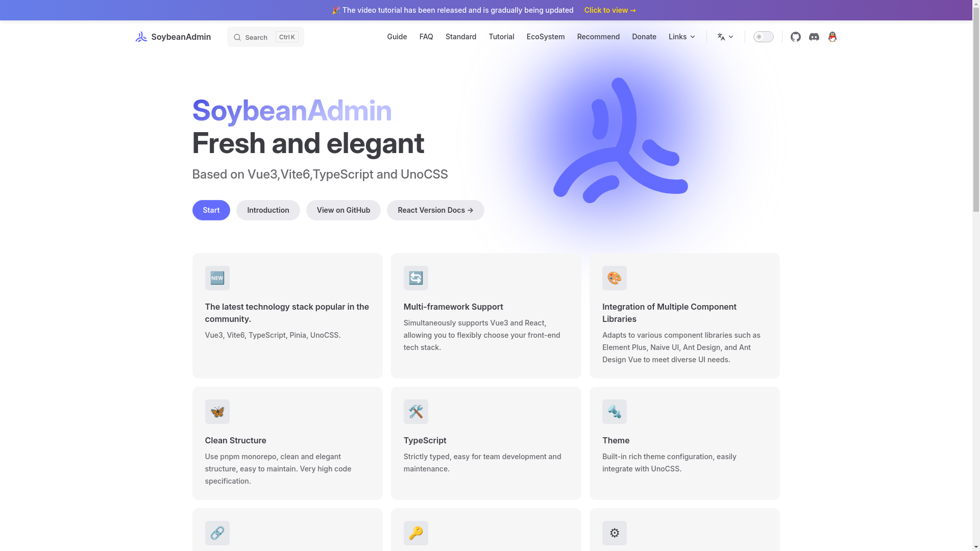Screen dimensions: 980x551
Task: Click the refresh arrows icon on Multi-framework Support
Action: click(x=415, y=278)
